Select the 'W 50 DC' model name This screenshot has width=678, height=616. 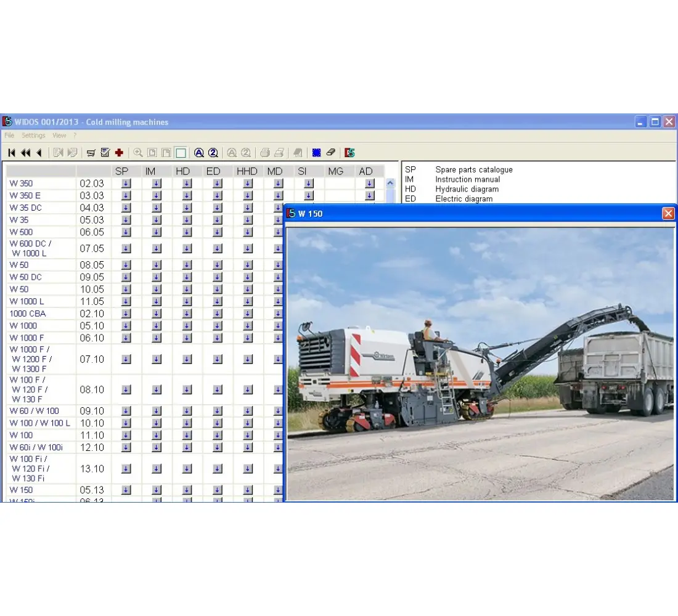25,277
